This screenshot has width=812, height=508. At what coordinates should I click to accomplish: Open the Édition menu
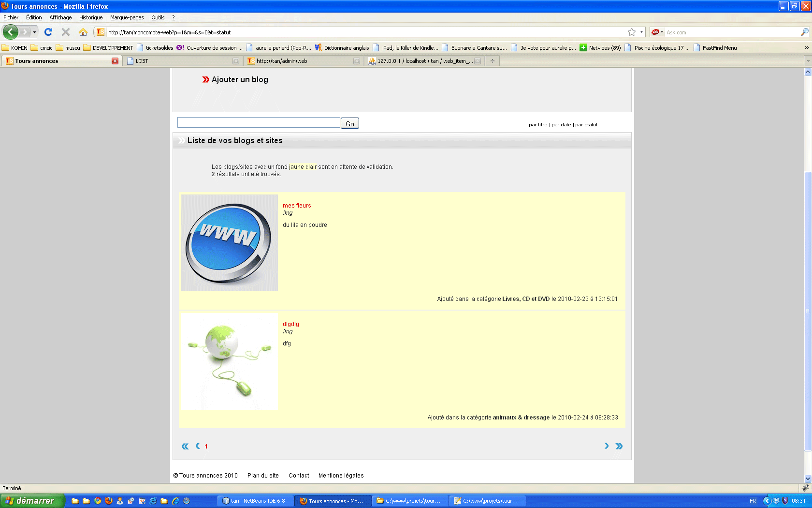tap(34, 17)
